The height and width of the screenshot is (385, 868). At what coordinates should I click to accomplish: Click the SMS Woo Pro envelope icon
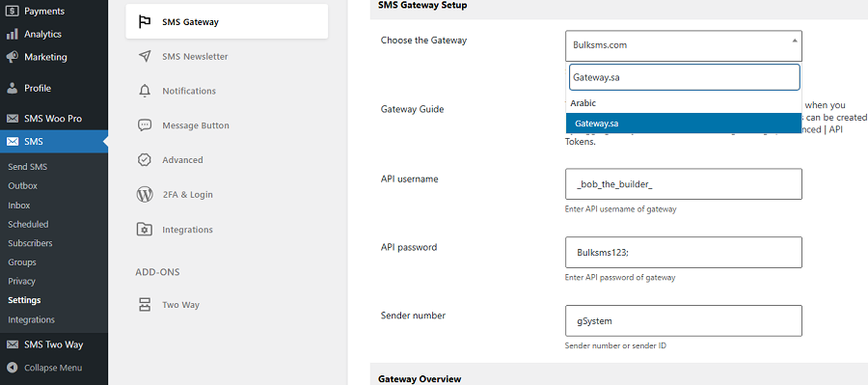click(x=13, y=119)
